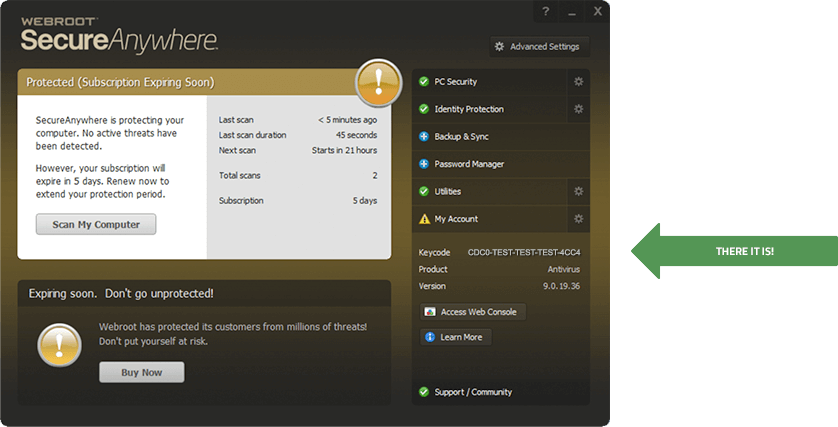Collapse the My Account section
The width and height of the screenshot is (838, 427).
(456, 219)
